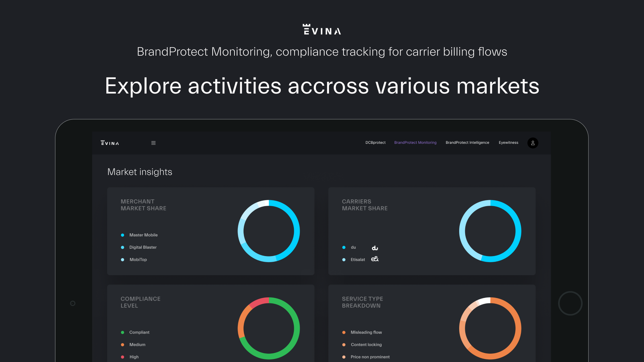The height and width of the screenshot is (362, 644).
Task: Switch to BrandProtect Monitoring tab
Action: pos(415,143)
